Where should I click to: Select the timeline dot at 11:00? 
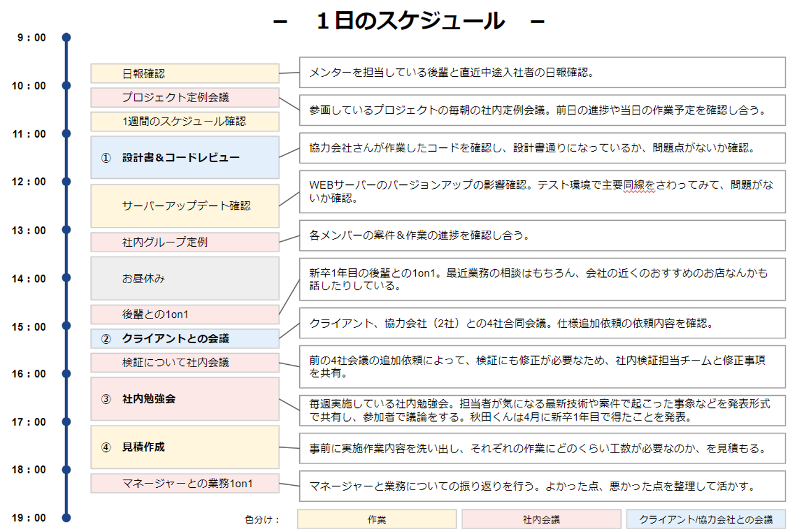point(66,134)
